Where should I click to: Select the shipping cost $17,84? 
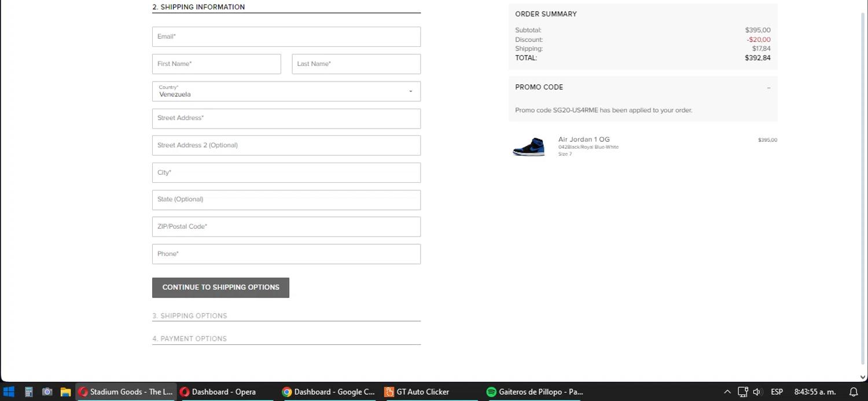click(x=762, y=49)
